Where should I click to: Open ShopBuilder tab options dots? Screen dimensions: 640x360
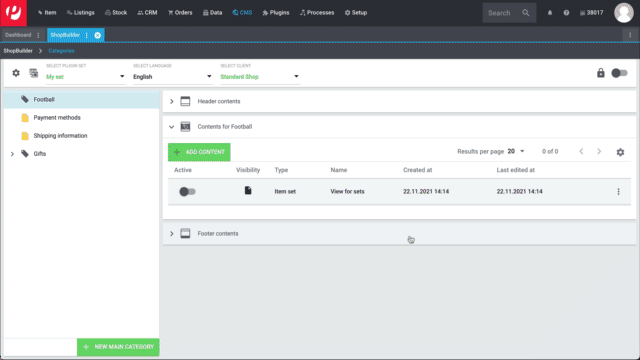tap(87, 35)
